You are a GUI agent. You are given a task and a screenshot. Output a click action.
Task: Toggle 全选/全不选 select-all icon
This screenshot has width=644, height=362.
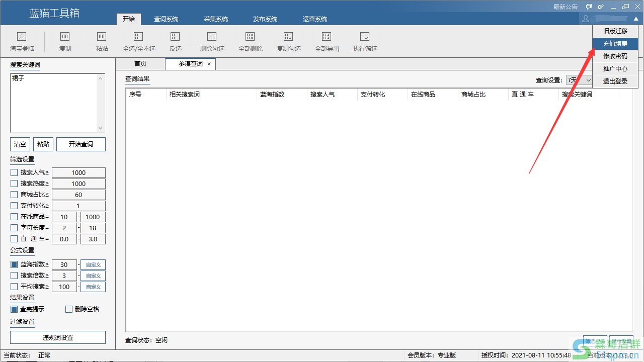[139, 37]
